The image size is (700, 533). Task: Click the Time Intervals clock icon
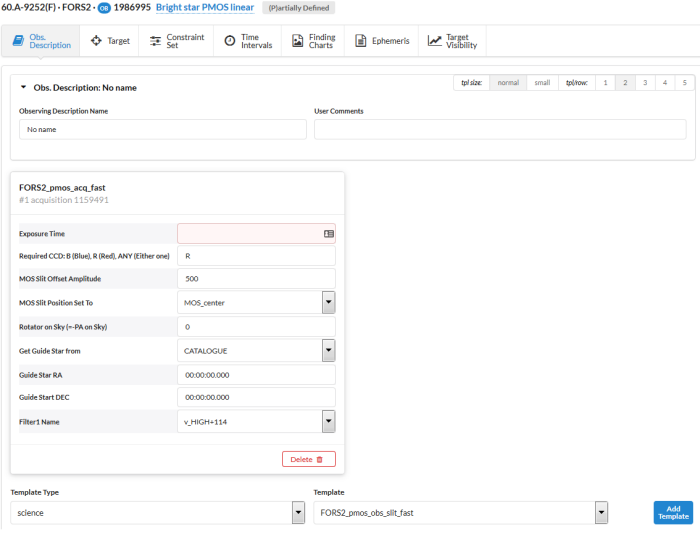tap(230, 41)
